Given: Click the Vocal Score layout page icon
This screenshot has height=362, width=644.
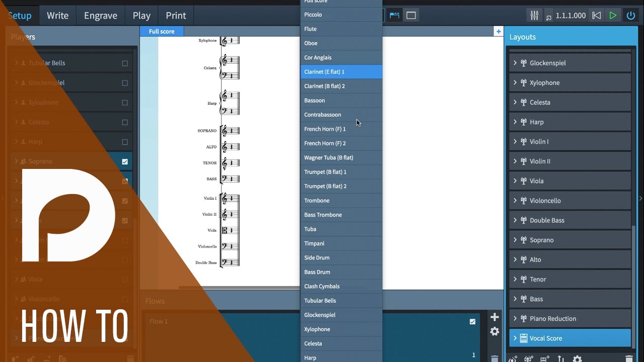Looking at the screenshot, I should [523, 338].
